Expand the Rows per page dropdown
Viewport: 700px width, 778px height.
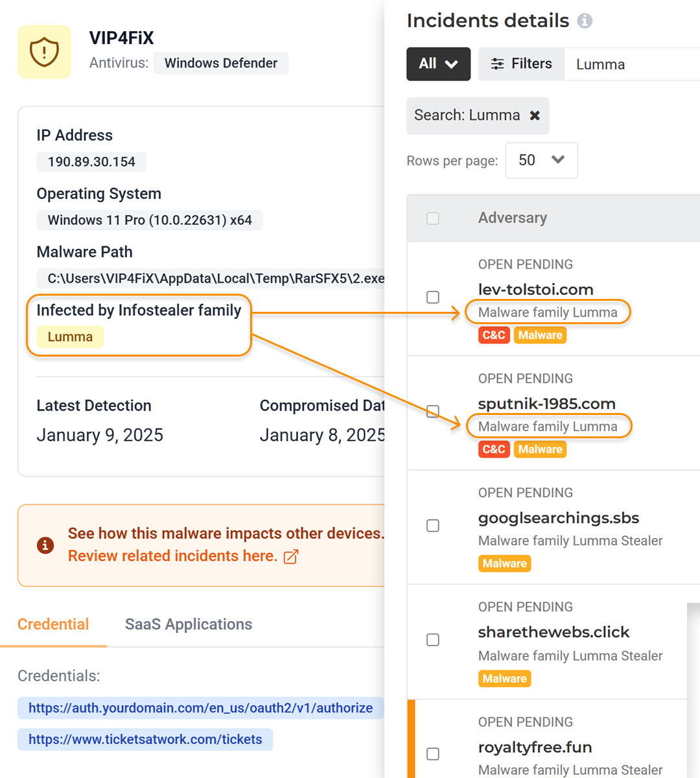[x=541, y=160]
